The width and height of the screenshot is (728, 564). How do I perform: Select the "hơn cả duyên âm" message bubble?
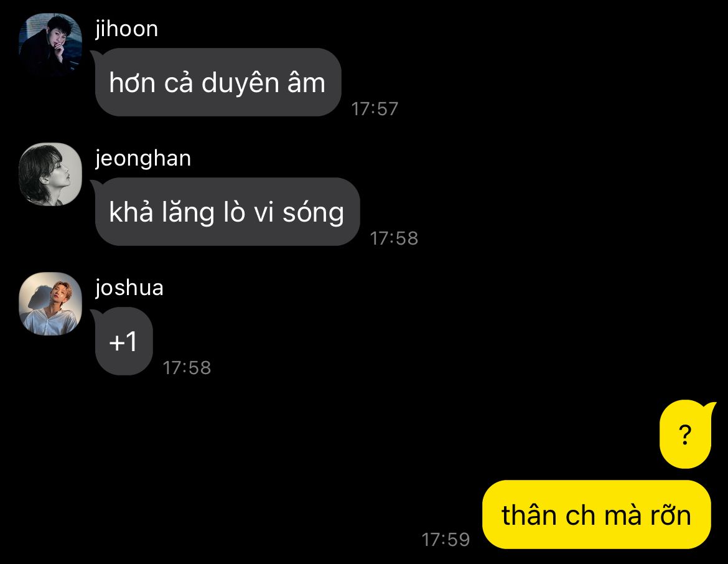pos(218,82)
